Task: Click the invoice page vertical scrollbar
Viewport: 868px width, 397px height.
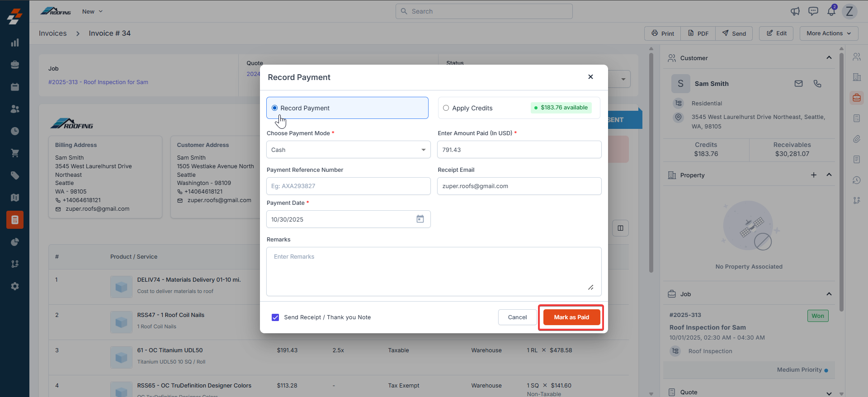Action: 651,163
